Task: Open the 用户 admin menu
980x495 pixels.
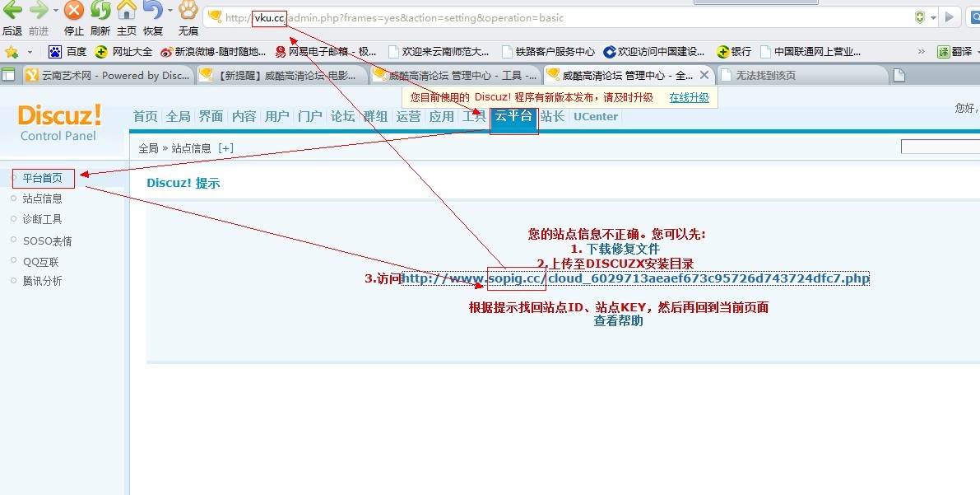Action: pos(276,116)
